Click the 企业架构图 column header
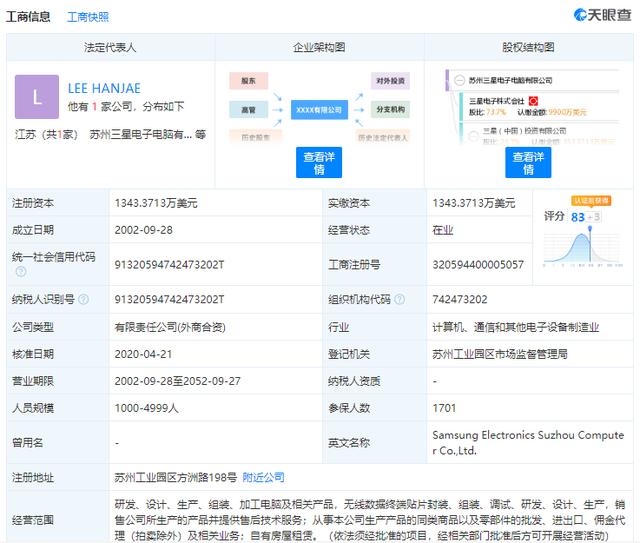640x543 pixels. pos(319,47)
